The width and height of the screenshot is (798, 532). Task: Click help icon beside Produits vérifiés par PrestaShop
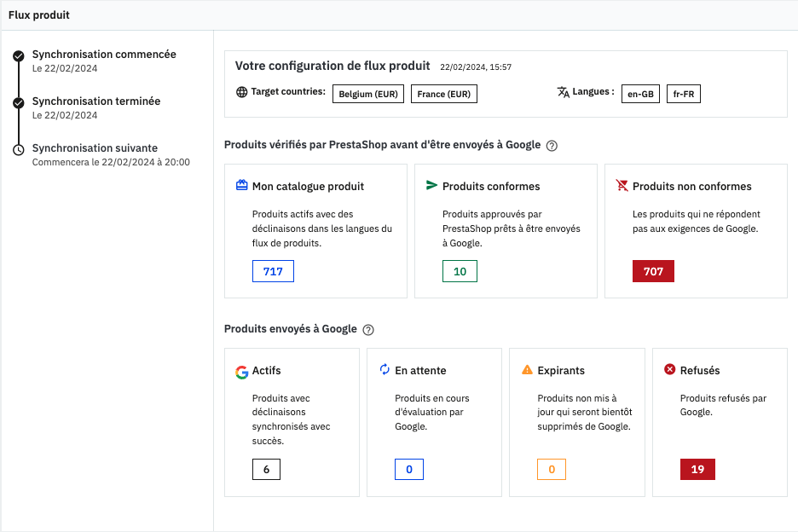(552, 146)
